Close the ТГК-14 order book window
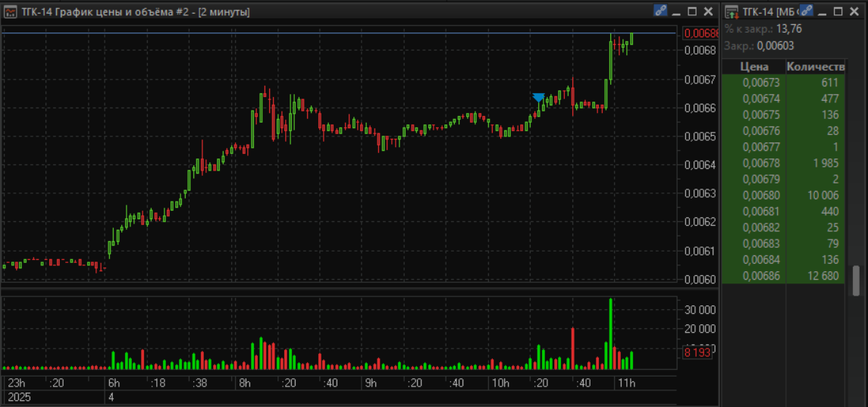This screenshot has height=407, width=868. point(854,11)
